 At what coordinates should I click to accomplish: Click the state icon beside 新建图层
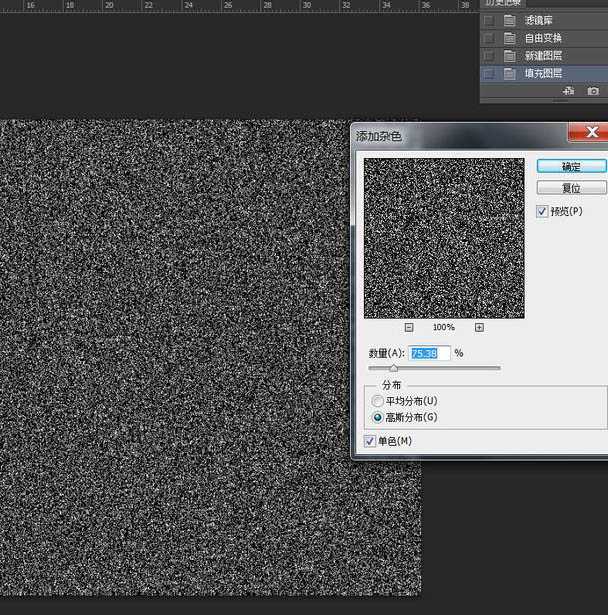[x=510, y=56]
